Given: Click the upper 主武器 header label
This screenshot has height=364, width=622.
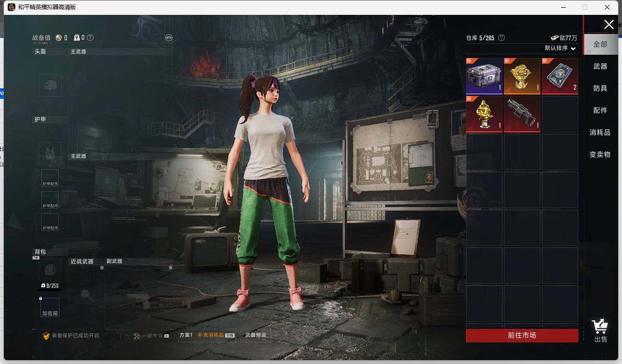Looking at the screenshot, I should 78,51.
